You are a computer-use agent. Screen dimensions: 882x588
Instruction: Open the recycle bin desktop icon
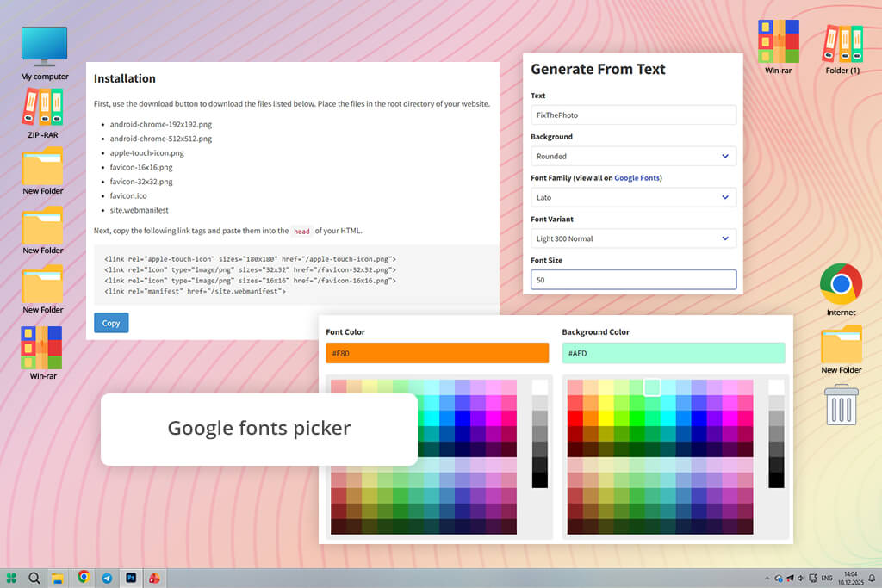click(x=842, y=404)
